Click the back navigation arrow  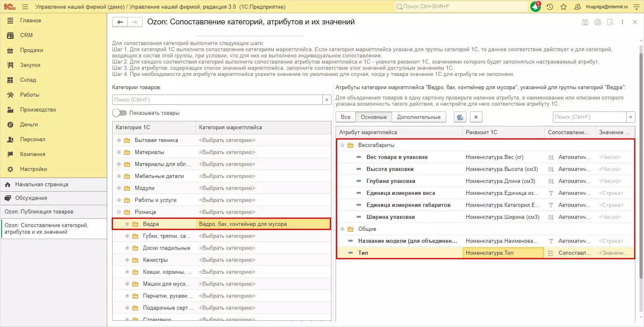point(120,22)
